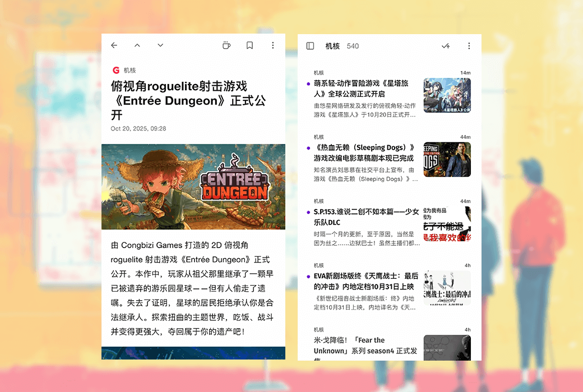Open article view's three-dot overflow menu
The height and width of the screenshot is (392, 583).
(273, 45)
